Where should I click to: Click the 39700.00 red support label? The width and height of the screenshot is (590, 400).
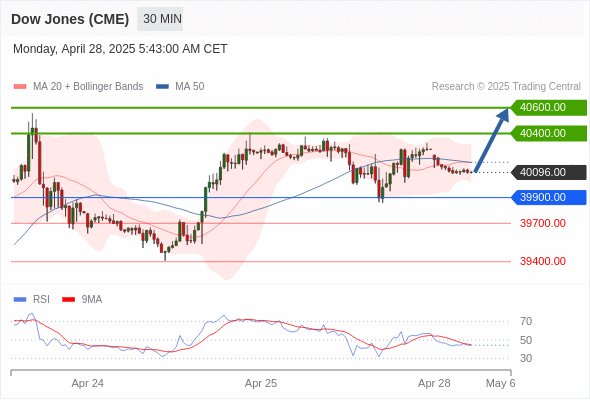click(543, 223)
